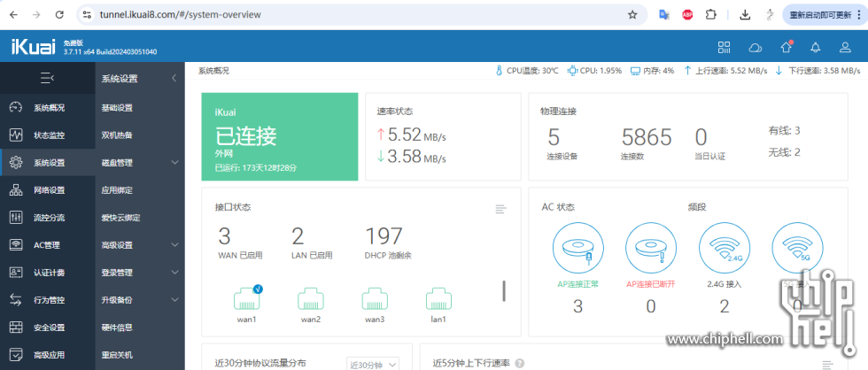Open the cloud icon in header

click(x=755, y=48)
